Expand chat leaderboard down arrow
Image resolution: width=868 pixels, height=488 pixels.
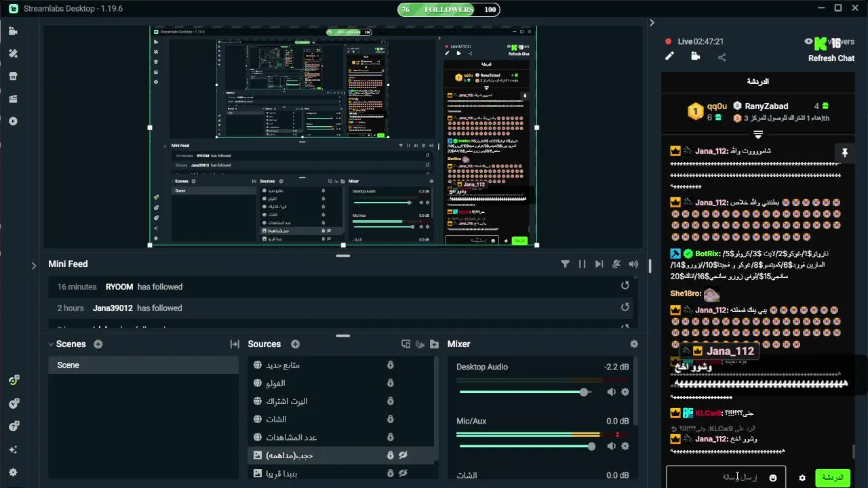tap(758, 134)
